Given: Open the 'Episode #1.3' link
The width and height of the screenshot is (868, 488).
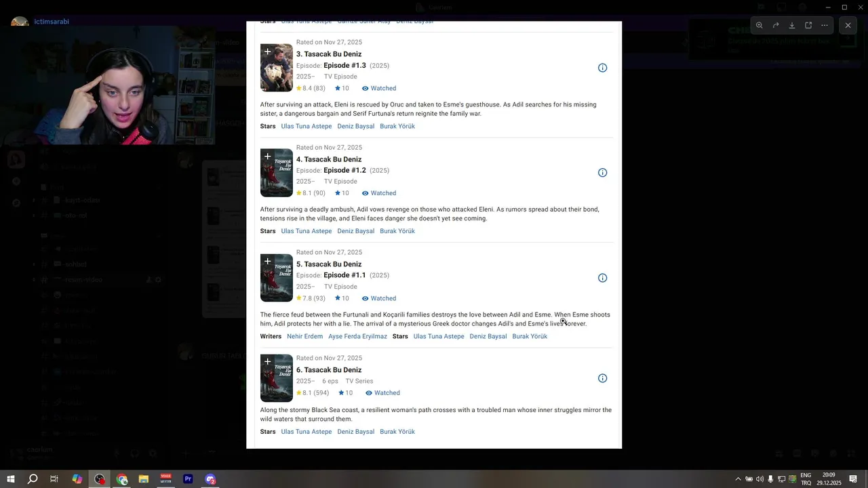Looking at the screenshot, I should coord(344,66).
